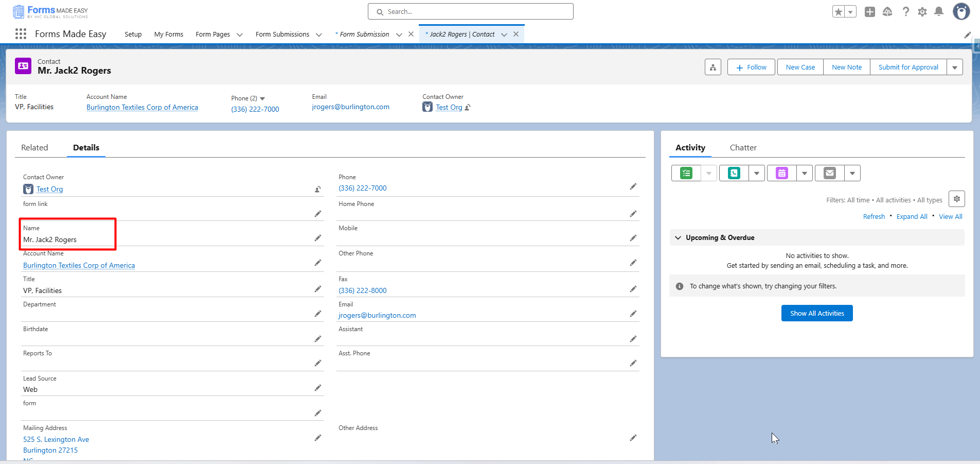This screenshot has width=980, height=464.
Task: Change owner icon in Contact Owner field
Action: 318,190
